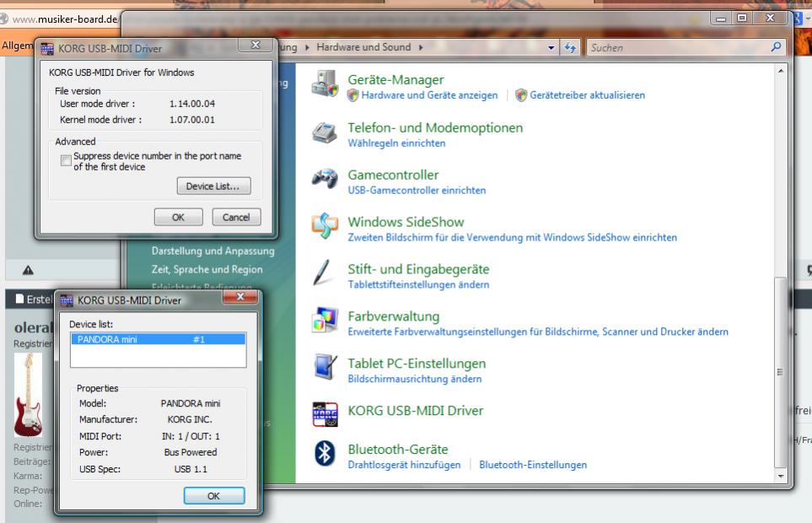Toggle Suppress device number checkbox

(66, 160)
